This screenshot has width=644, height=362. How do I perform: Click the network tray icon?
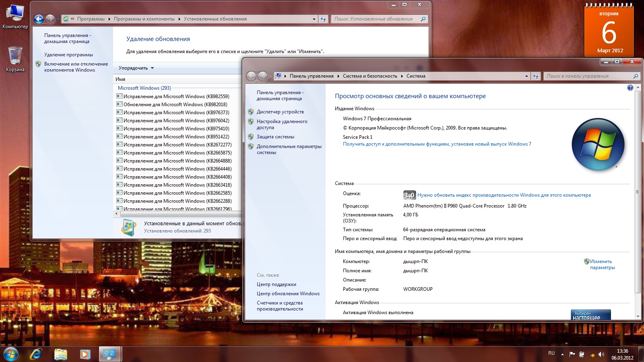click(592, 354)
